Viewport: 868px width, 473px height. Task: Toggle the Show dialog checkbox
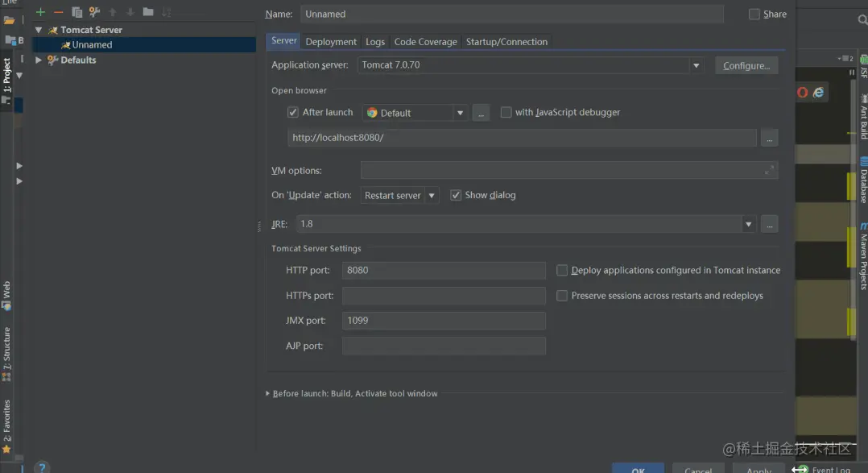pyautogui.click(x=456, y=195)
